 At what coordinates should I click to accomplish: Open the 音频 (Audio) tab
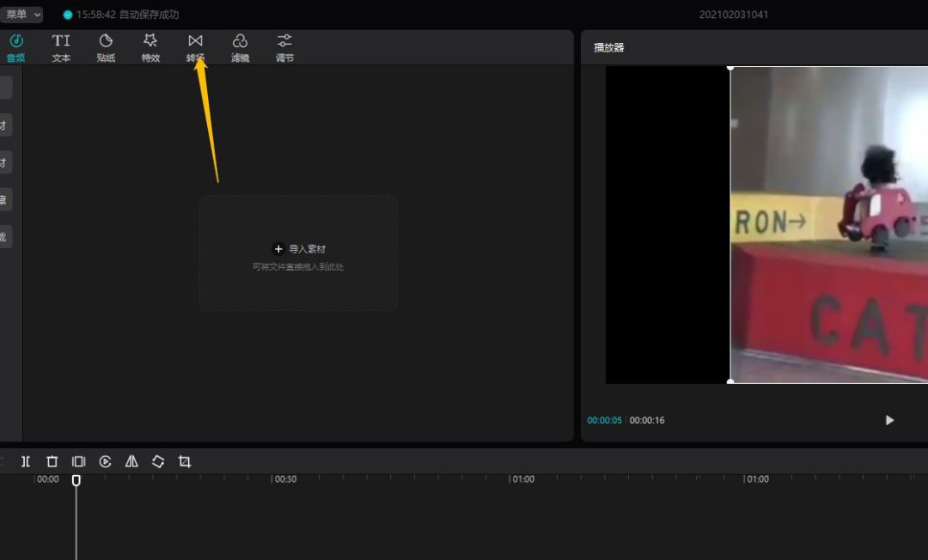[x=15, y=47]
